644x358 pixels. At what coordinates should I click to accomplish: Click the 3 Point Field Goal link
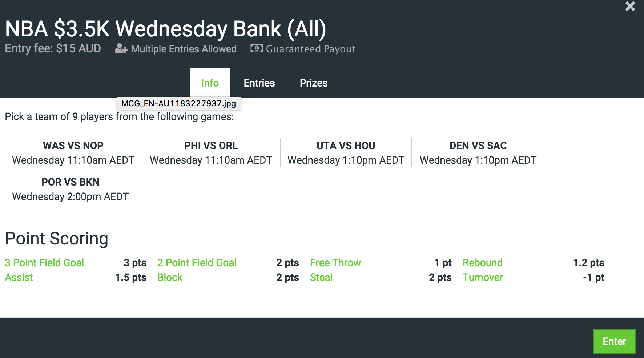(44, 263)
